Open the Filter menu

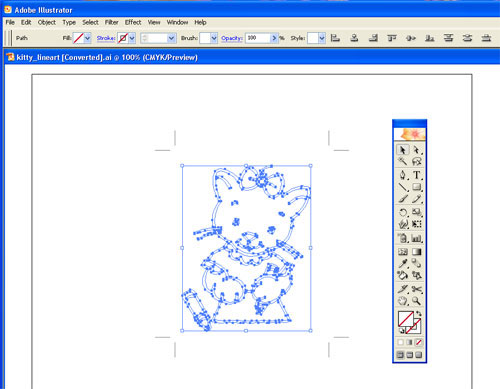click(112, 22)
